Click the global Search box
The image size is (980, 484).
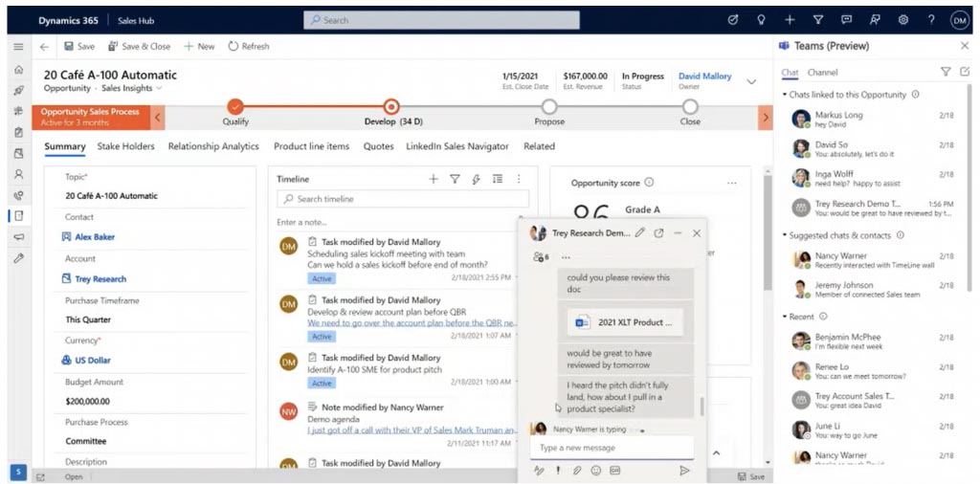[x=442, y=20]
